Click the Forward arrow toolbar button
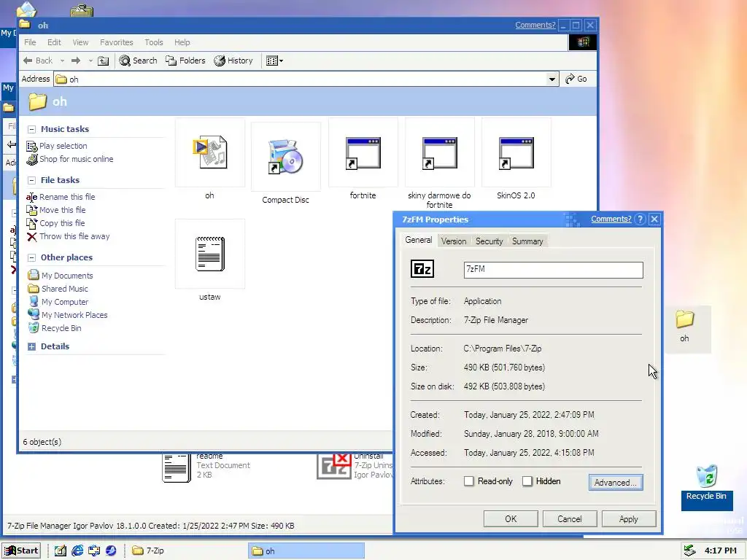The width and height of the screenshot is (747, 560). 76,61
